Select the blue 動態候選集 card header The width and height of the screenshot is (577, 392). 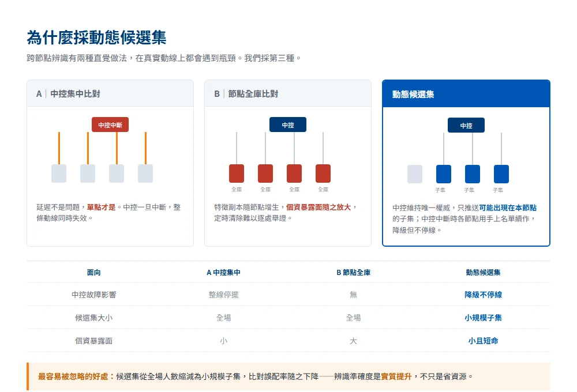click(x=466, y=94)
